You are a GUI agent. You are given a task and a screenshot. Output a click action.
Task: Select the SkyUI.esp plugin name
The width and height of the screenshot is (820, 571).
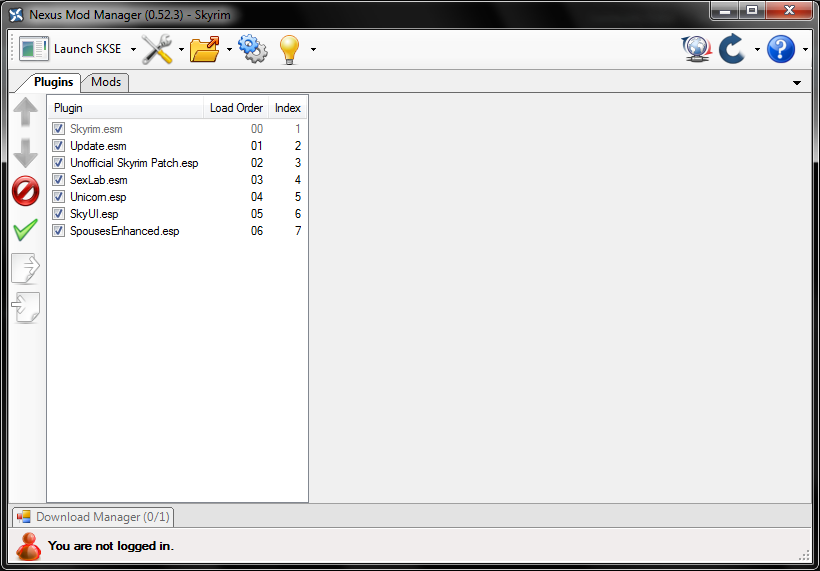coord(94,214)
